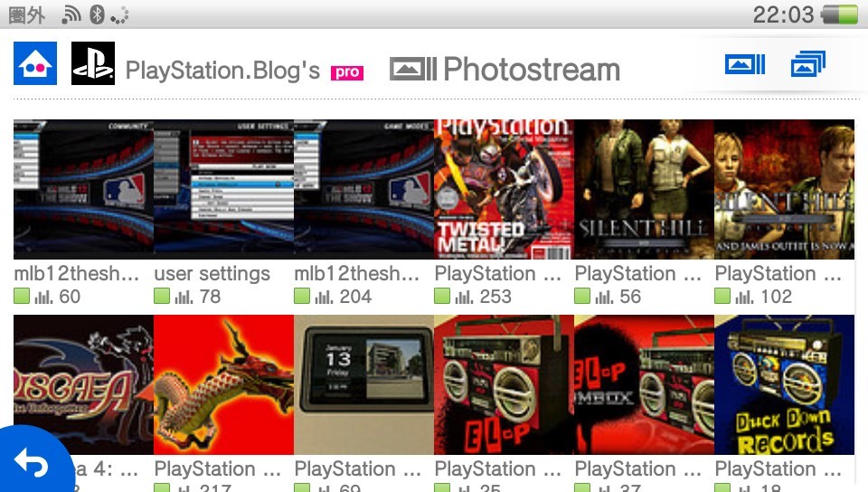Image resolution: width=868 pixels, height=492 pixels.
Task: Tap the green square beside 60 views
Action: [x=22, y=296]
